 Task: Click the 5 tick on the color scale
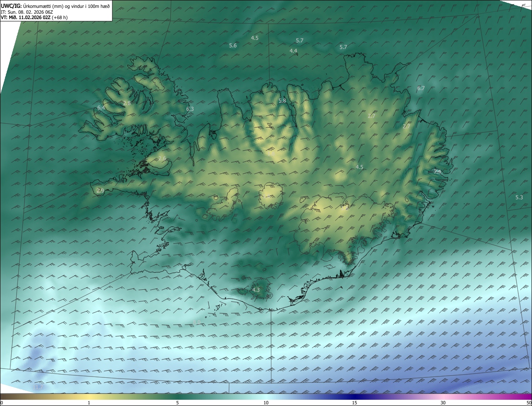point(177,403)
